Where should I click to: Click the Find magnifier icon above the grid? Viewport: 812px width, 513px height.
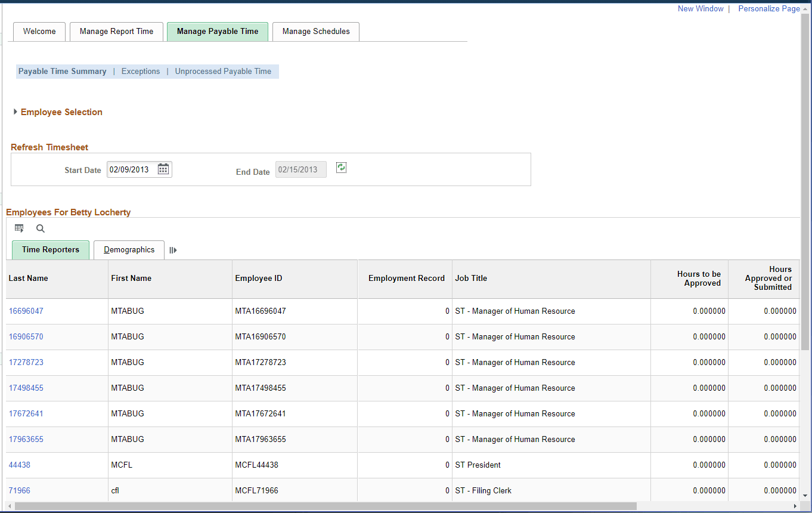[x=39, y=228]
